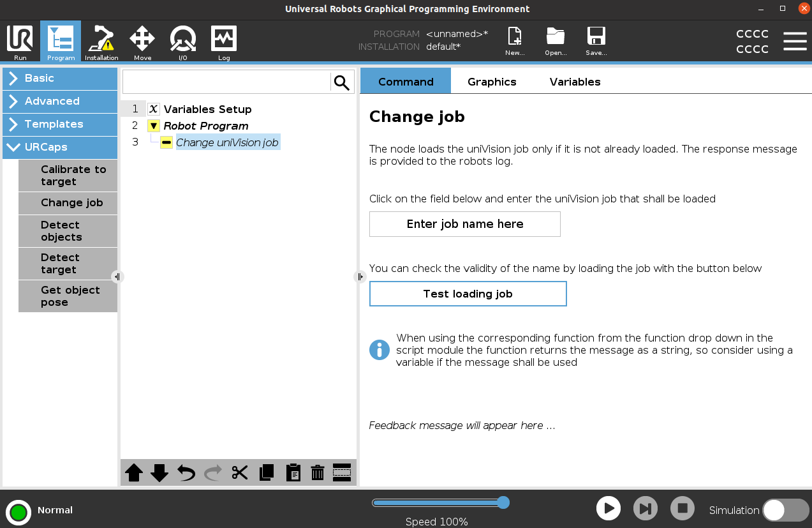Image resolution: width=812 pixels, height=528 pixels.
Task: Click the Save floppy disk icon
Action: [x=596, y=42]
